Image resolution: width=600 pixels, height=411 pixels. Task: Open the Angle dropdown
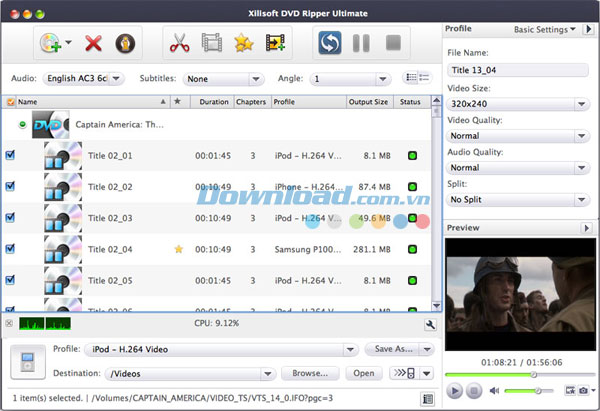[x=350, y=79]
